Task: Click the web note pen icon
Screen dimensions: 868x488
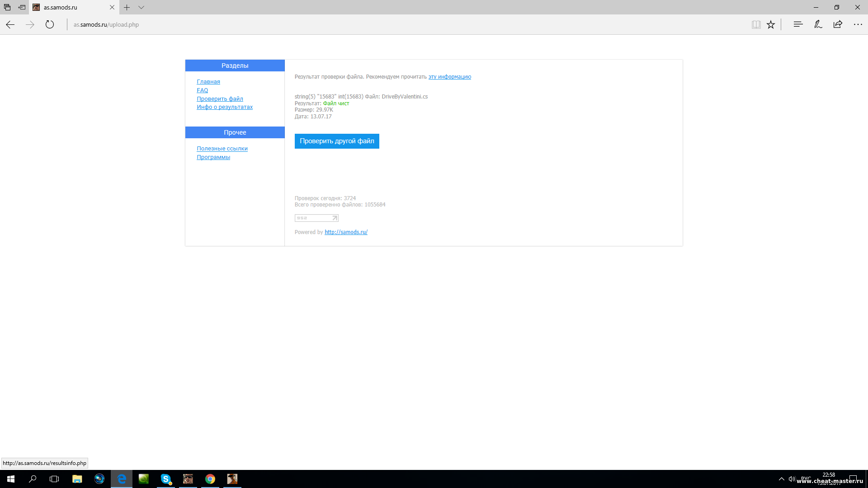Action: click(818, 24)
